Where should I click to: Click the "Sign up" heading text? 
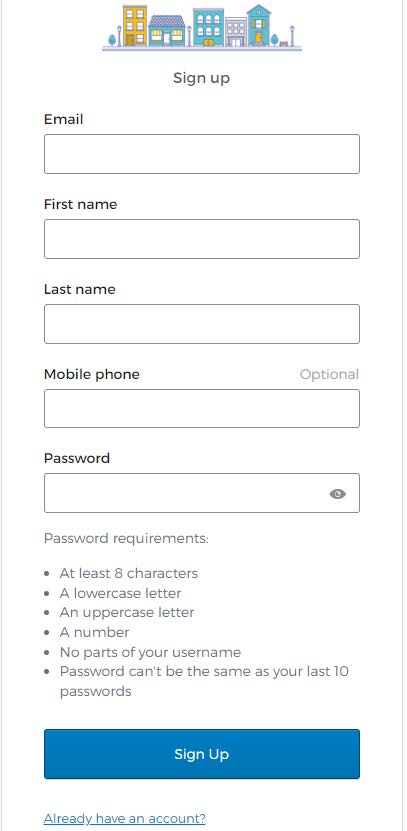tap(201, 78)
